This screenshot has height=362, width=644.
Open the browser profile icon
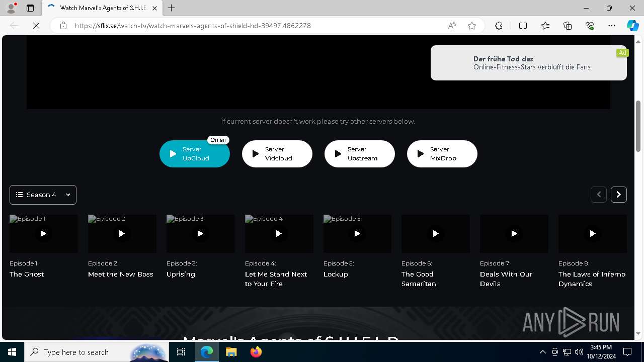(12, 8)
